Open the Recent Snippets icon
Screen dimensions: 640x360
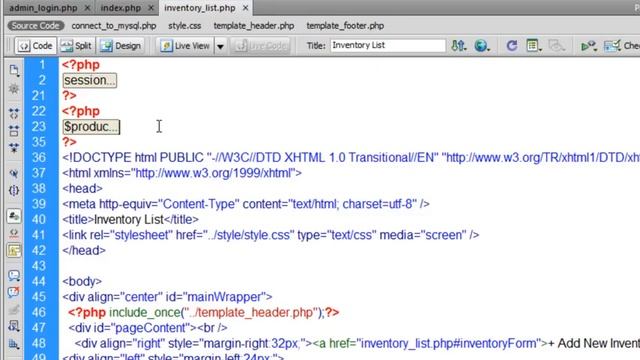click(x=14, y=326)
